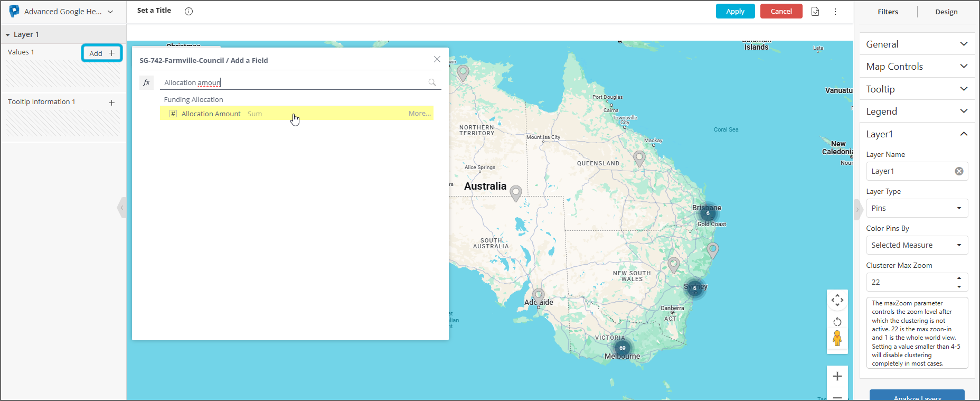Clear the Layer Name field

[959, 171]
